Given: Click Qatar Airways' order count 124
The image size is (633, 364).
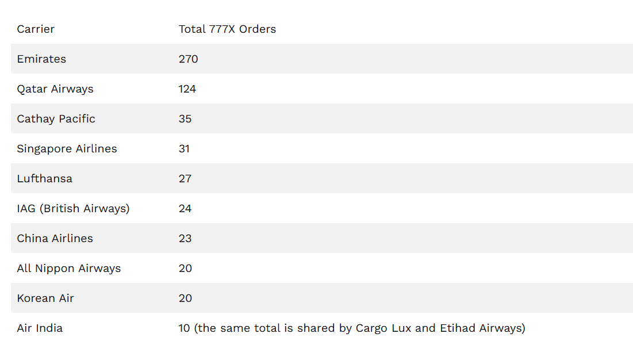Looking at the screenshot, I should tap(187, 89).
